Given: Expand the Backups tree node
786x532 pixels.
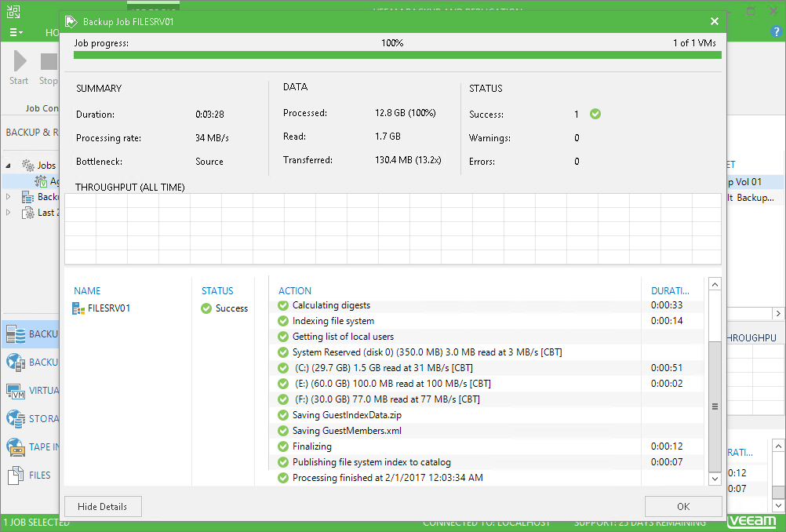Looking at the screenshot, I should pyautogui.click(x=8, y=196).
